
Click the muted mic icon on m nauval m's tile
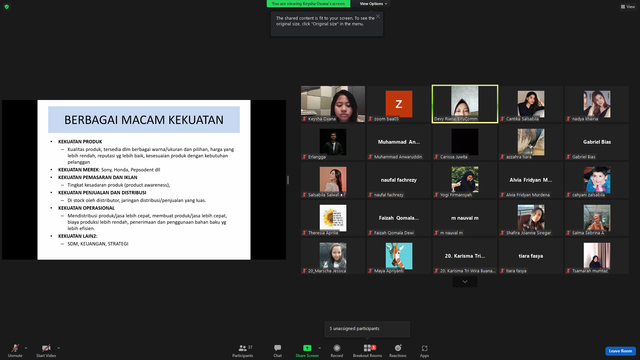click(x=436, y=233)
